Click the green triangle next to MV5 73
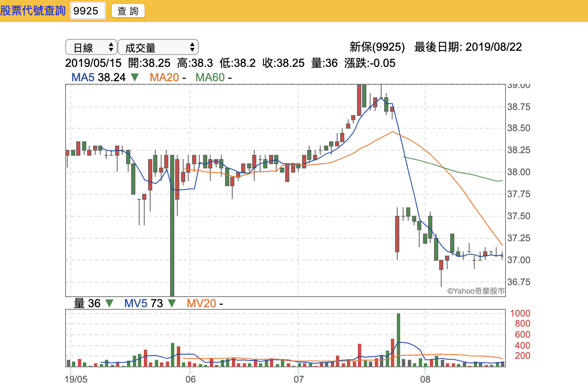This screenshot has height=391, width=588. pos(172,303)
